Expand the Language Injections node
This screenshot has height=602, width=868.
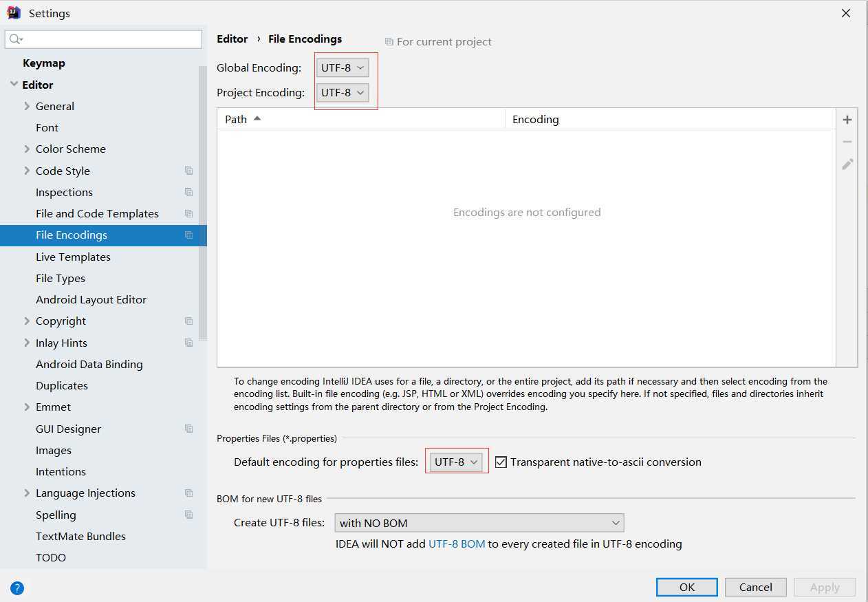click(27, 493)
